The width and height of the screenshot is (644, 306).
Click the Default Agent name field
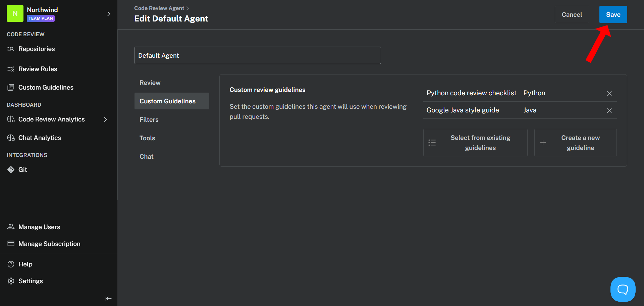coord(257,55)
